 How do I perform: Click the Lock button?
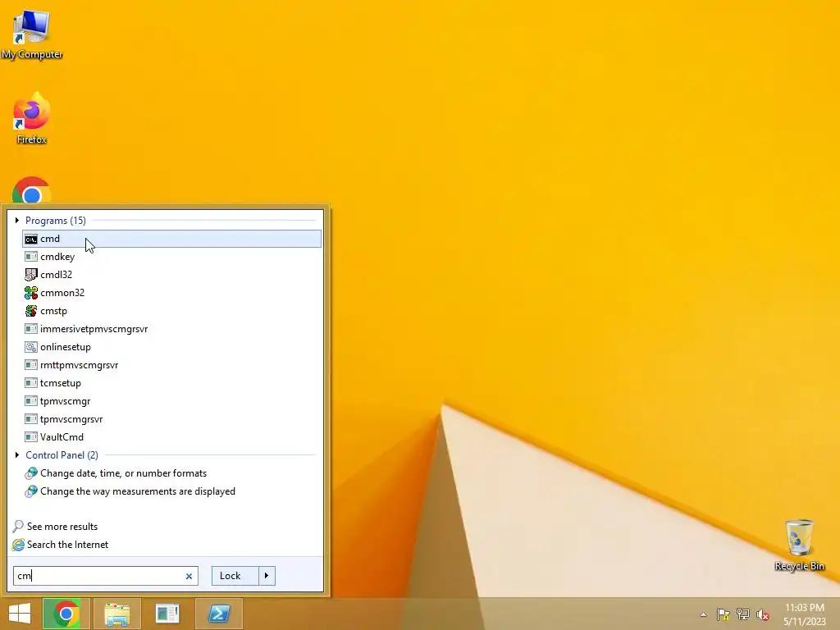[235, 576]
